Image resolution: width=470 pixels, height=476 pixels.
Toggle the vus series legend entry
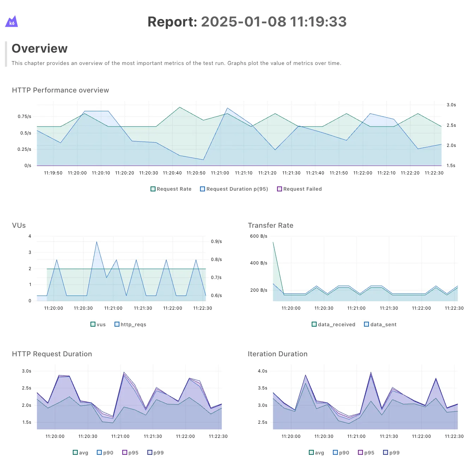click(x=98, y=325)
